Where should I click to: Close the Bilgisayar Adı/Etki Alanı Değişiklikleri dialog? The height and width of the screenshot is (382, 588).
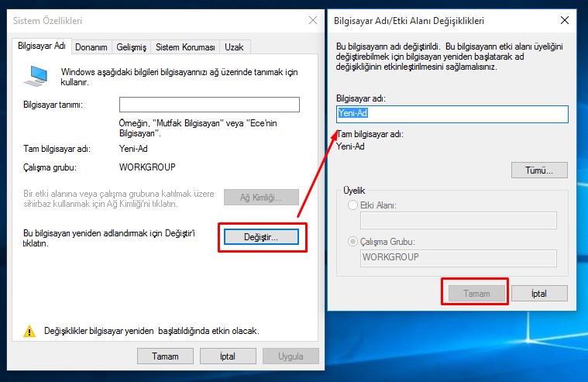point(570,20)
